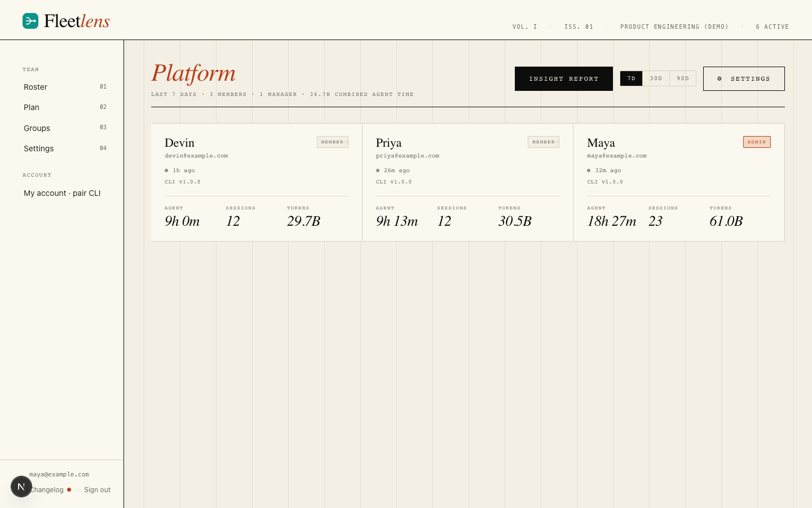This screenshot has width=812, height=508.
Task: Click Devin's 9h 0m agent time
Action: 182,221
